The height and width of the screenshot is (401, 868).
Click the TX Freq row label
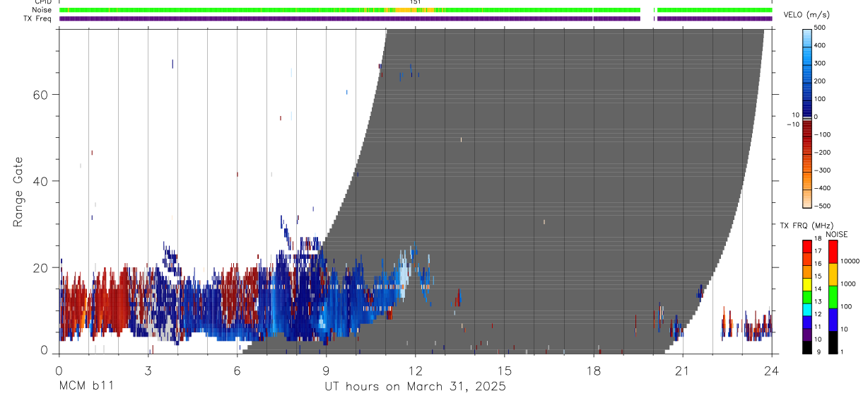click(37, 18)
